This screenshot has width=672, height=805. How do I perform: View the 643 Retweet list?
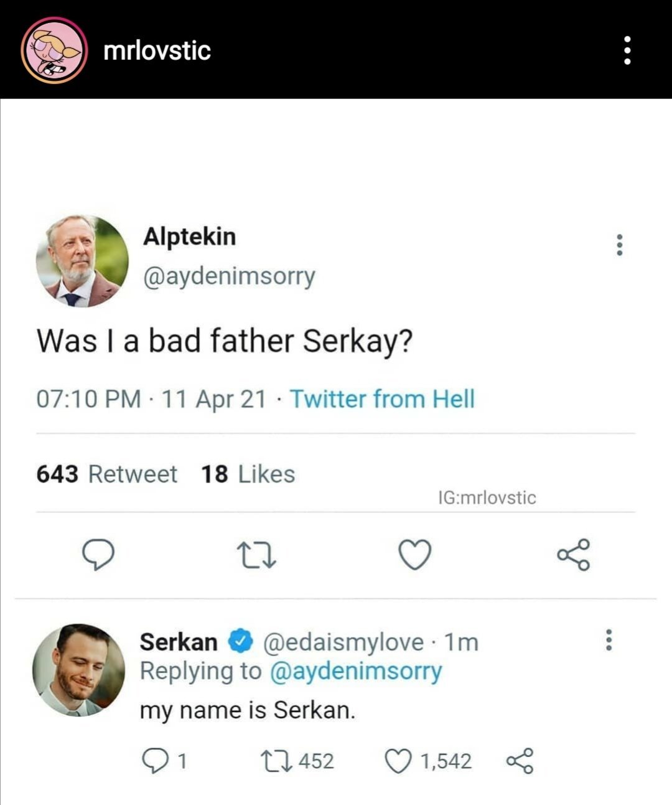coord(106,474)
